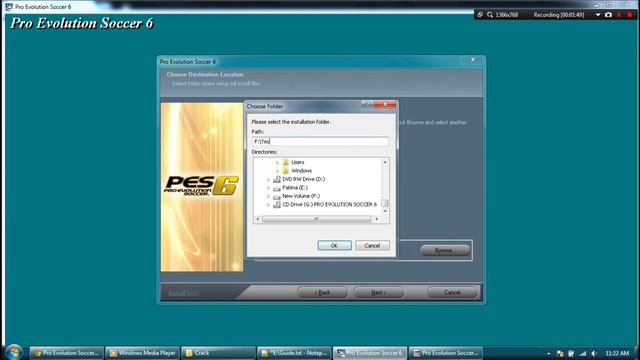Expand the DVD RW Drive (D:) node
The image size is (640, 360).
coord(269,179)
